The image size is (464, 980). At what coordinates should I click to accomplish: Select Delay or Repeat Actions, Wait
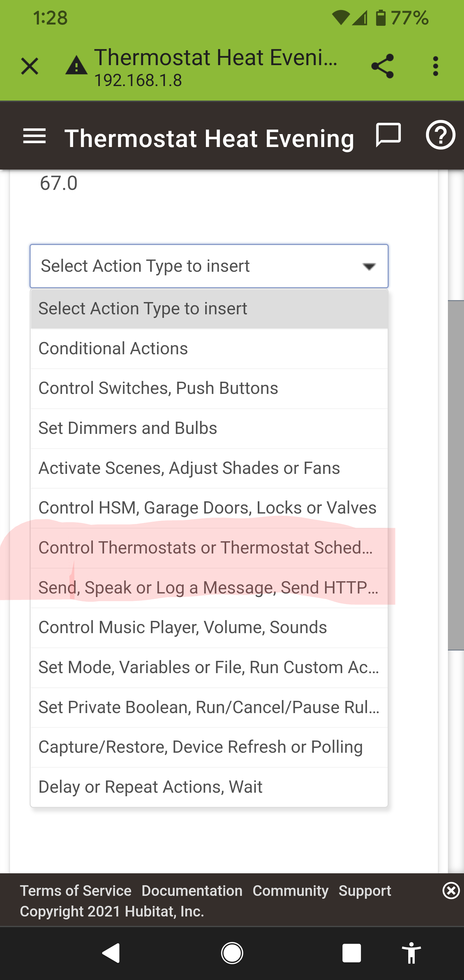(x=209, y=787)
